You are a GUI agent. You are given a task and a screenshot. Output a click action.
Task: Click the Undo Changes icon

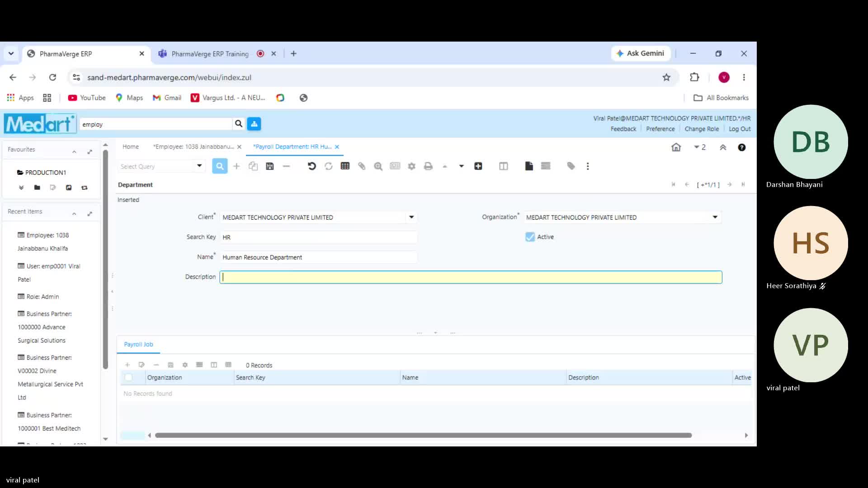(312, 166)
